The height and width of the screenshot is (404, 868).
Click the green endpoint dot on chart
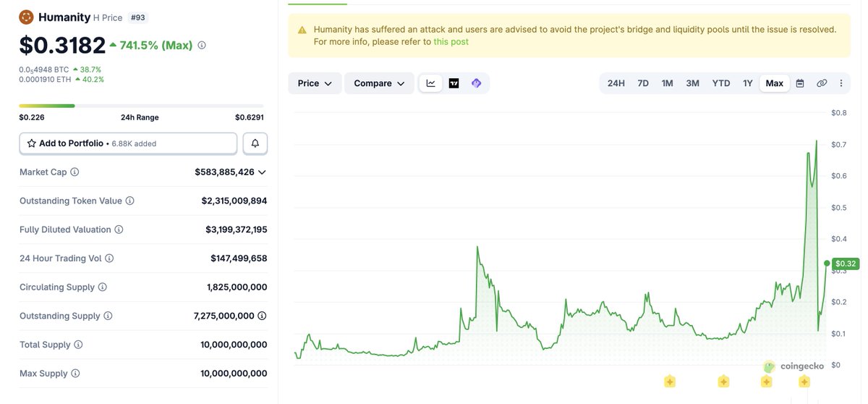tap(827, 264)
